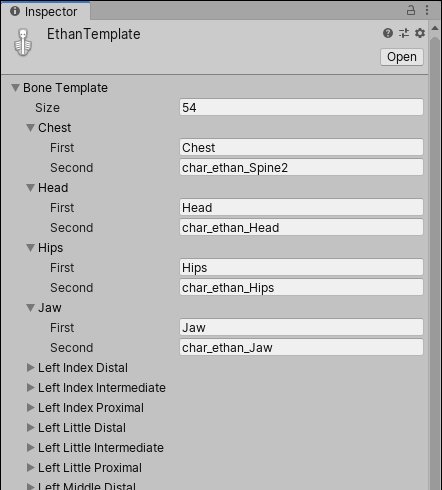Click the char_ethan_Spine2 text field
The height and width of the screenshot is (490, 442).
pyautogui.click(x=301, y=167)
